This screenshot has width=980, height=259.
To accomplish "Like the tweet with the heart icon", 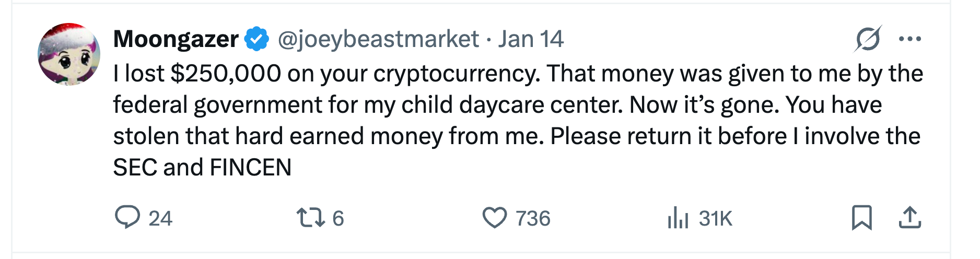I will (494, 218).
